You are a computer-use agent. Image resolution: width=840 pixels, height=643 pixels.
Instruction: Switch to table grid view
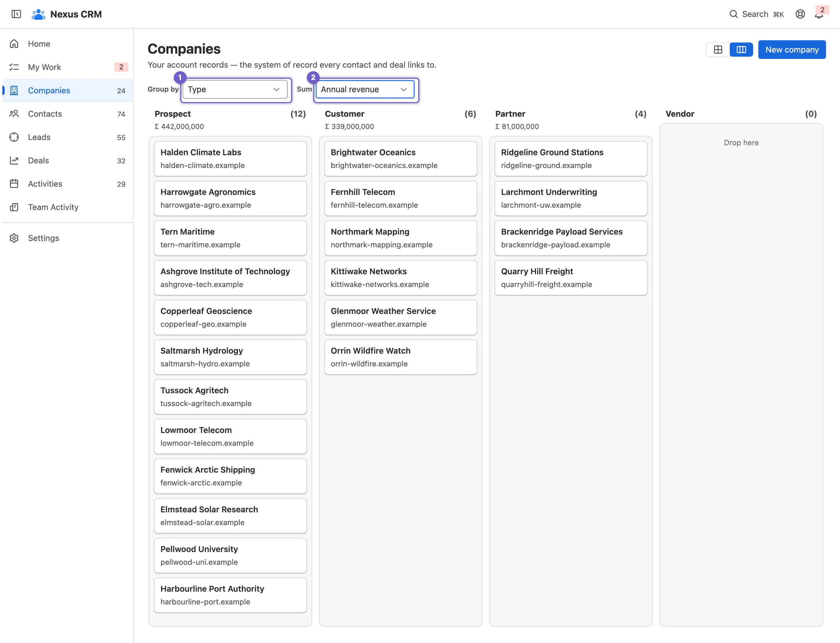[718, 50]
